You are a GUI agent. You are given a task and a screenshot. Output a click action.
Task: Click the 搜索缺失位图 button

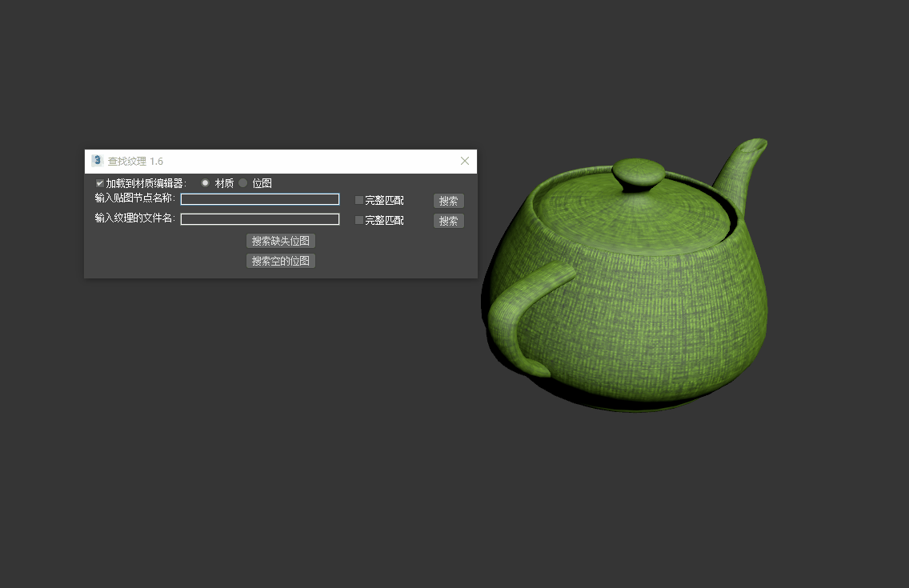(x=281, y=241)
